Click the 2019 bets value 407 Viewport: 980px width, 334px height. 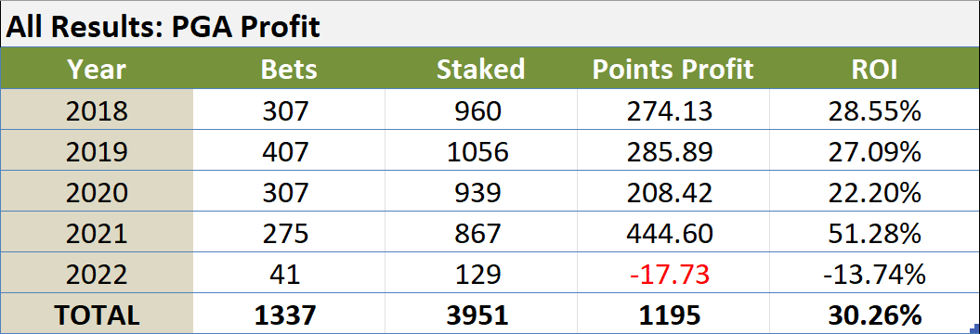[x=289, y=152]
